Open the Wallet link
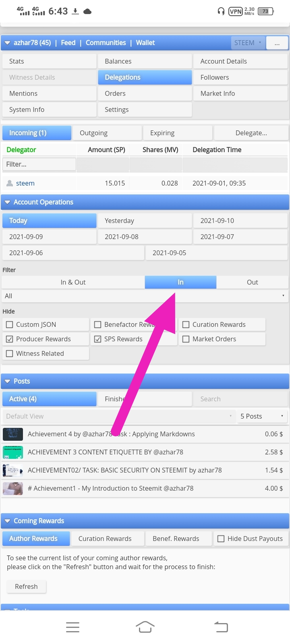The image size is (290, 644). tap(145, 43)
